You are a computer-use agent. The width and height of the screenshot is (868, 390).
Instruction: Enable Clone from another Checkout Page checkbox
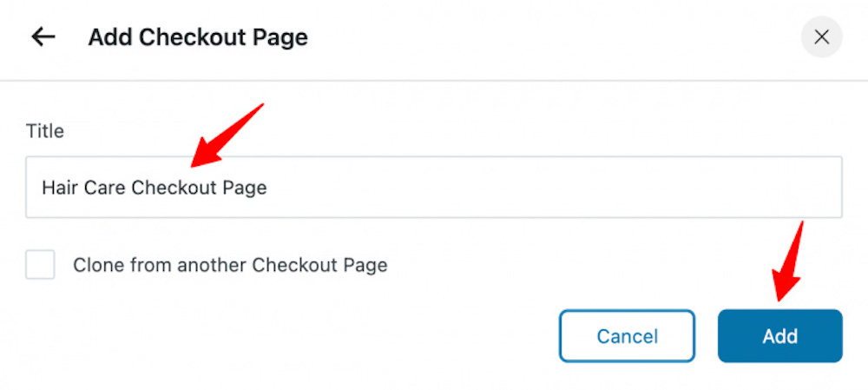pos(41,265)
